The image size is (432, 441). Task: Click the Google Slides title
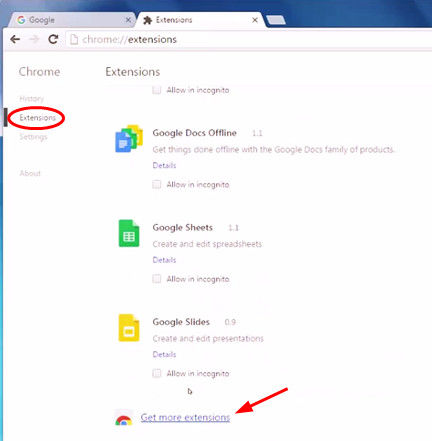coord(181,322)
